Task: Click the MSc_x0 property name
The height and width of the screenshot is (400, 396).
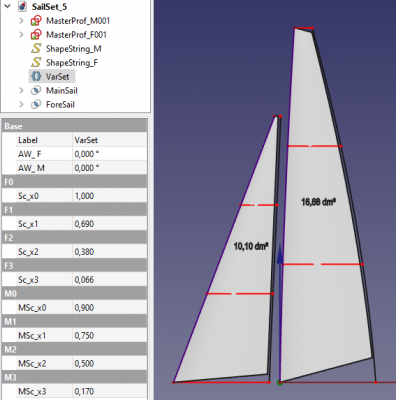Action: pyautogui.click(x=32, y=308)
